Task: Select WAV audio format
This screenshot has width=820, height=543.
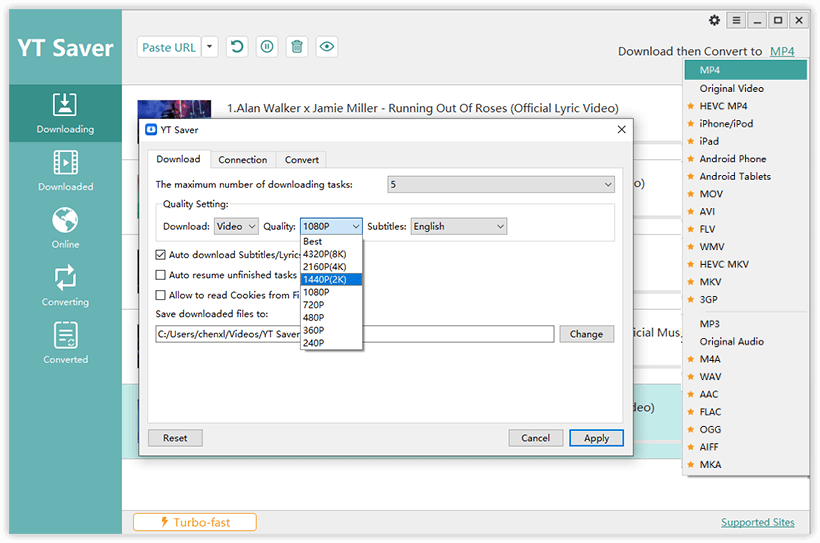Action: [746, 377]
